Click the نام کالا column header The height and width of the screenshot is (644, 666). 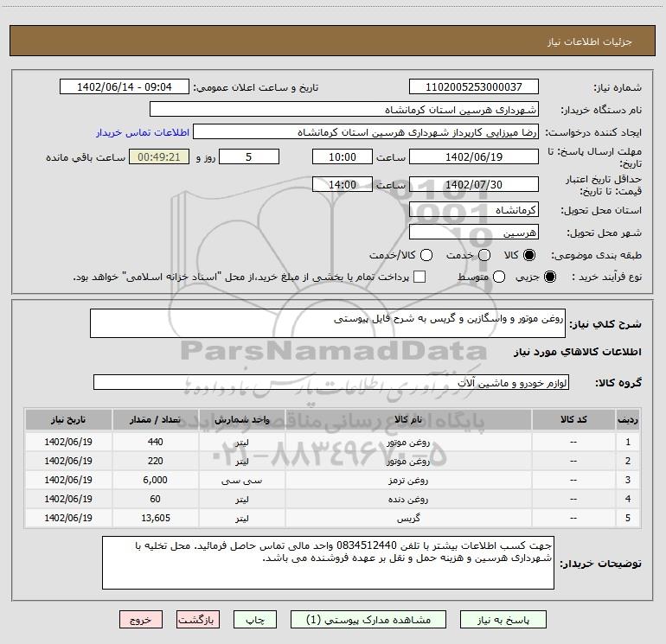(x=408, y=419)
